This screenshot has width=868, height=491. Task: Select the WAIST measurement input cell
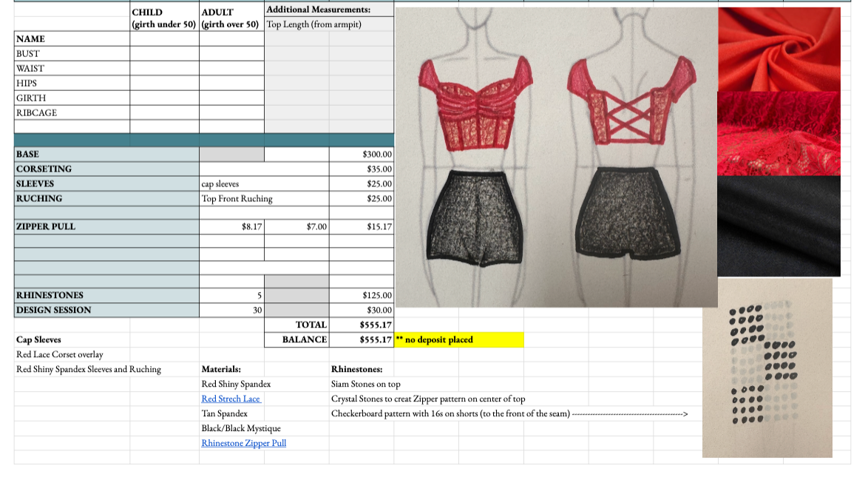pos(166,68)
